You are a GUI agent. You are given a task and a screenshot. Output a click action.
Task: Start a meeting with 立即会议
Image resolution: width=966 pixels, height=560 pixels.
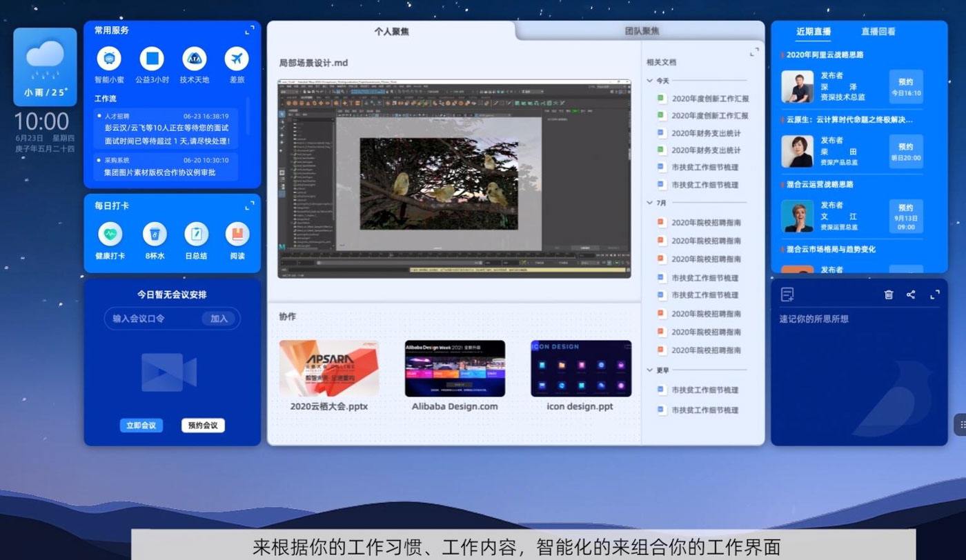pyautogui.click(x=141, y=426)
